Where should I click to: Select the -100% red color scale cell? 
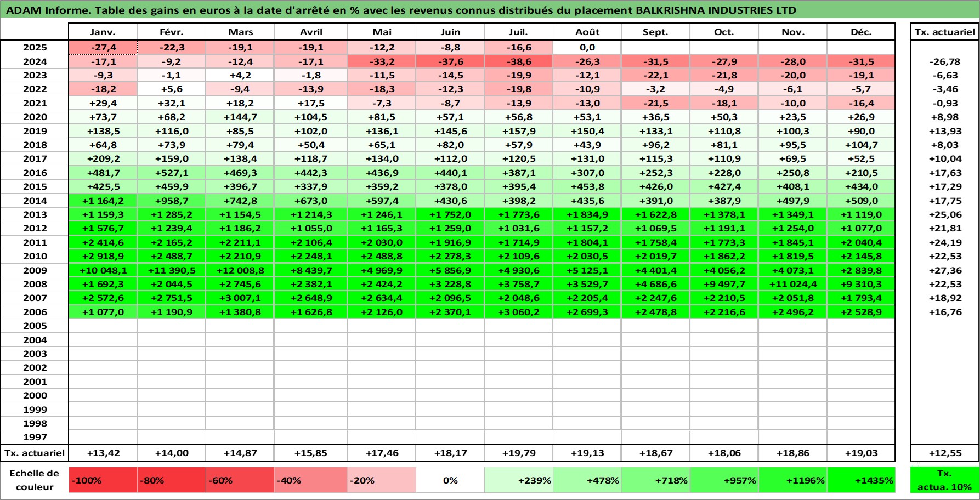pos(103,480)
